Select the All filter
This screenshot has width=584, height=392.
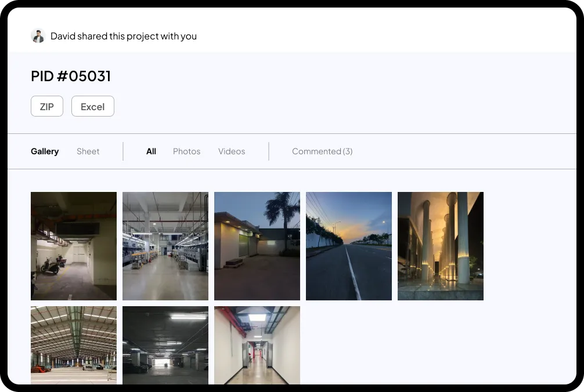pyautogui.click(x=151, y=151)
